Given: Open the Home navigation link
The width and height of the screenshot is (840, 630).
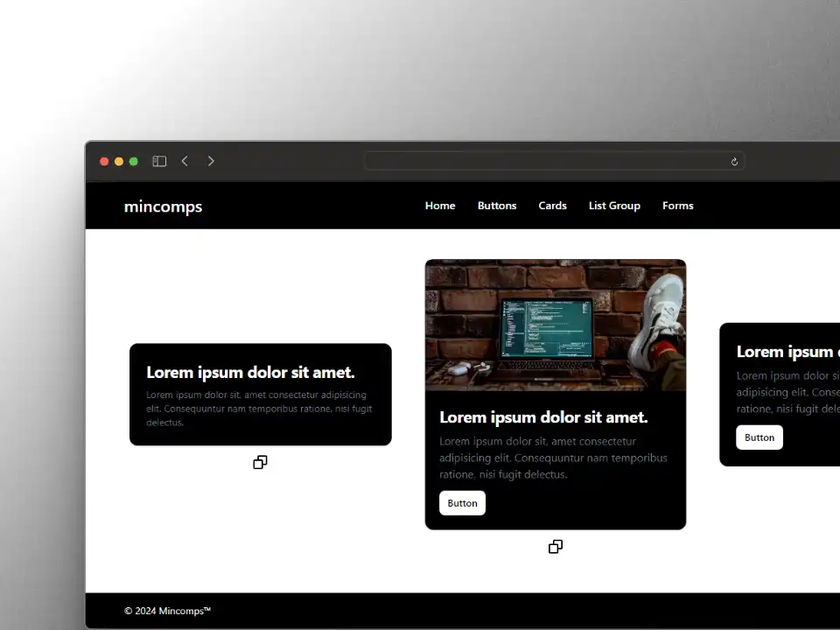Looking at the screenshot, I should coord(440,206).
